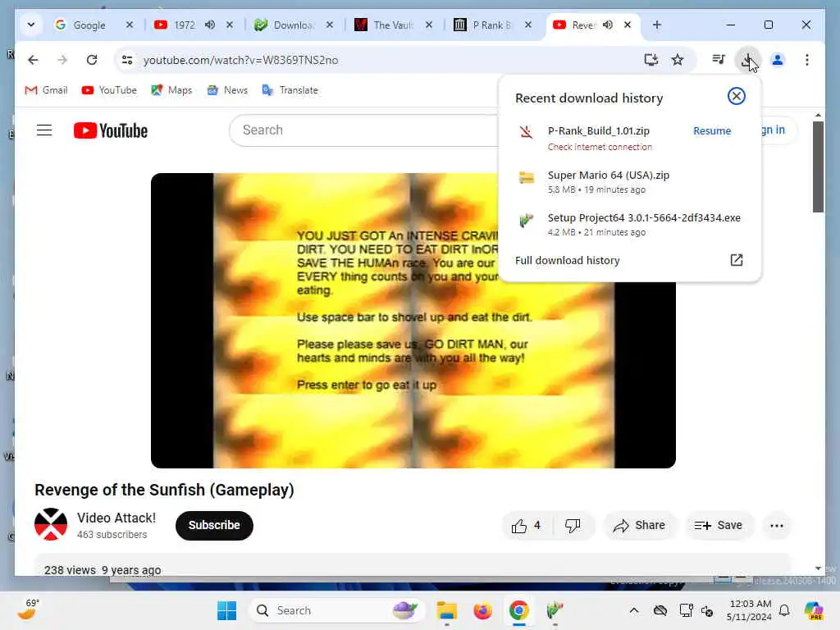Subscribe to Video Attack!
This screenshot has height=630, width=840.
tap(214, 526)
